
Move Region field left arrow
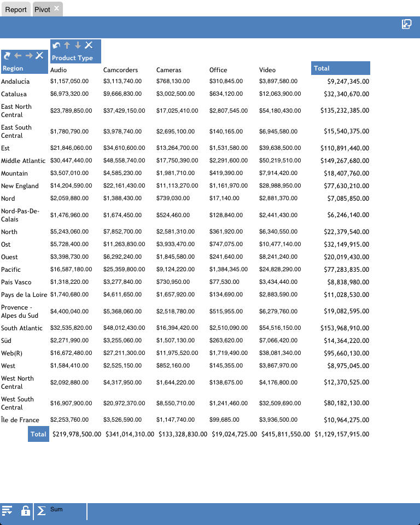18,56
